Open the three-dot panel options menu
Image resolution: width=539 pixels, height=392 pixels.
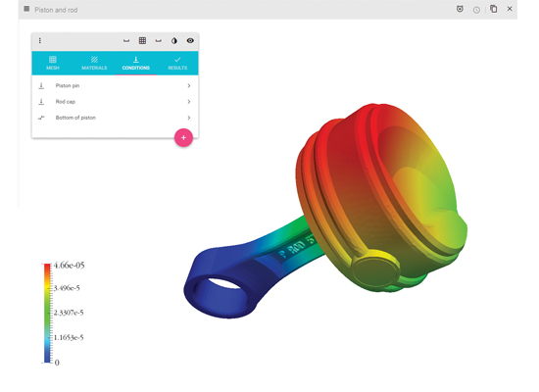40,41
